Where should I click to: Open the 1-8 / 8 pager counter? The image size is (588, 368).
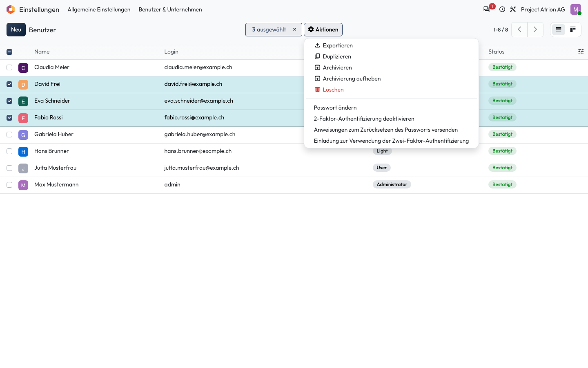501,29
